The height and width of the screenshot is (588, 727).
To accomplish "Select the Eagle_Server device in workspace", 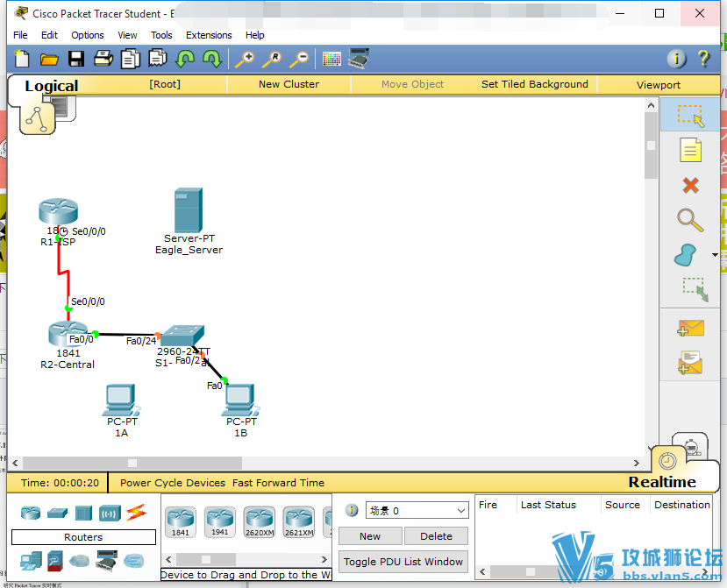I will point(189,210).
